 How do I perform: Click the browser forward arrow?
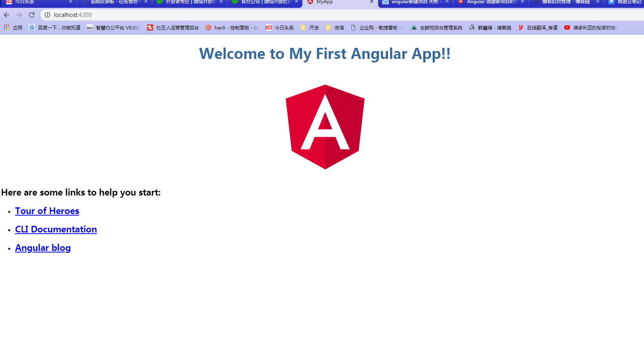click(19, 15)
